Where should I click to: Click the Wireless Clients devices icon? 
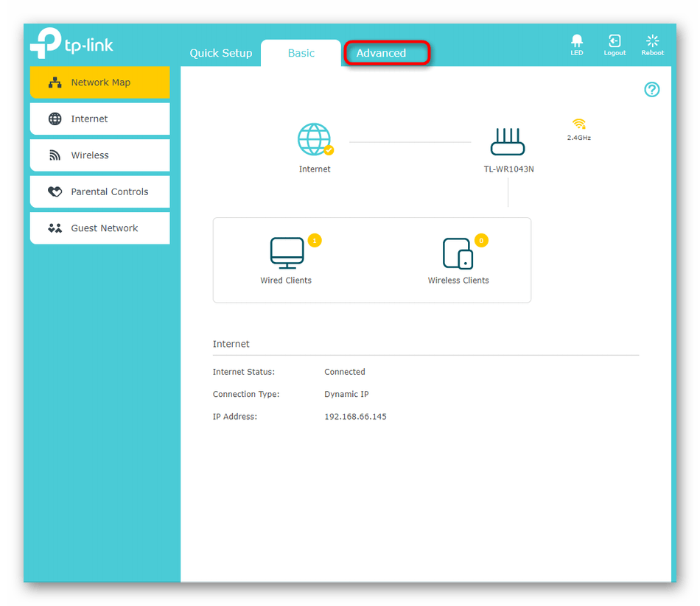(458, 253)
